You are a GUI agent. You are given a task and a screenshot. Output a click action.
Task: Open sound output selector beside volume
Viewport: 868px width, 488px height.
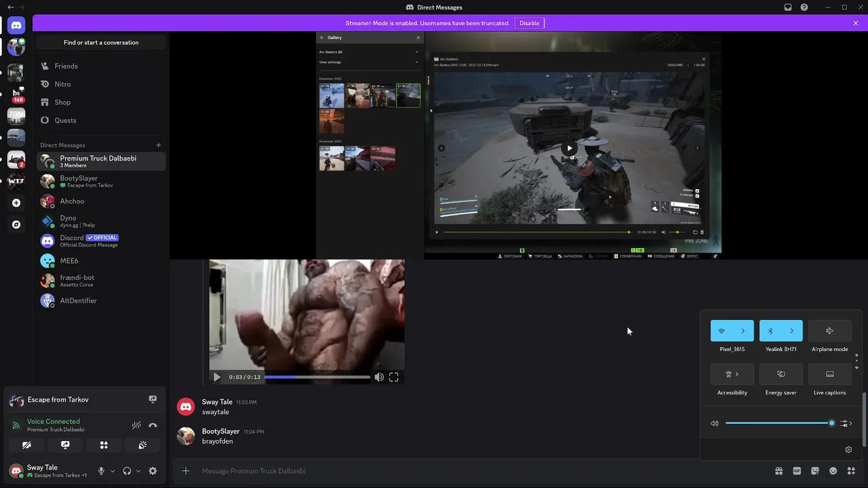click(x=846, y=423)
